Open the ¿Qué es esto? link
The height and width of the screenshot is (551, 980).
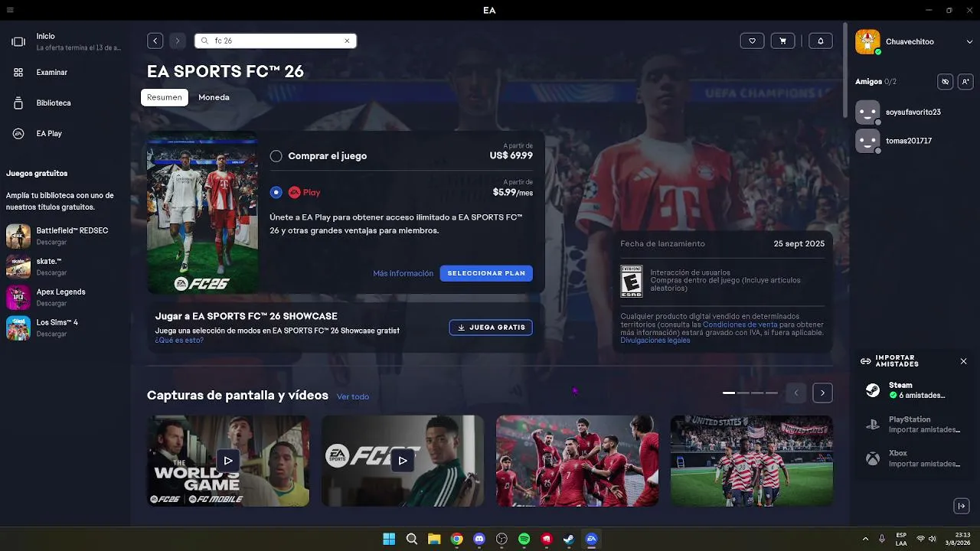click(x=179, y=341)
